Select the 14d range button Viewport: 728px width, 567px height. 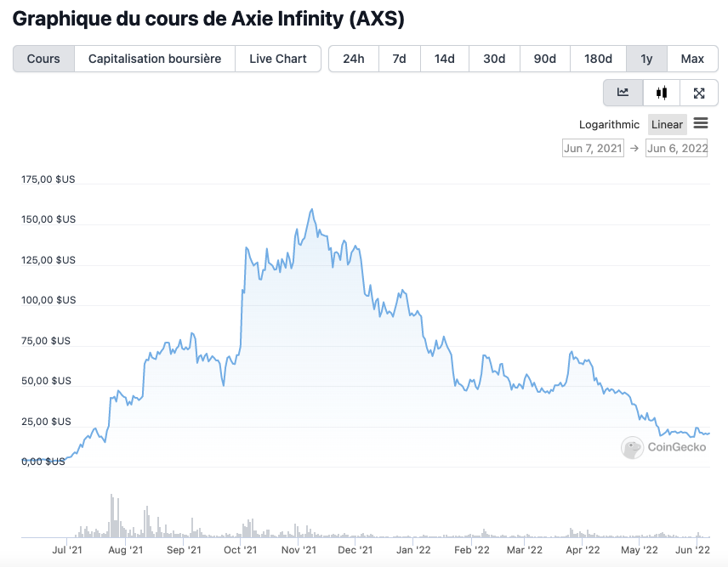(444, 59)
